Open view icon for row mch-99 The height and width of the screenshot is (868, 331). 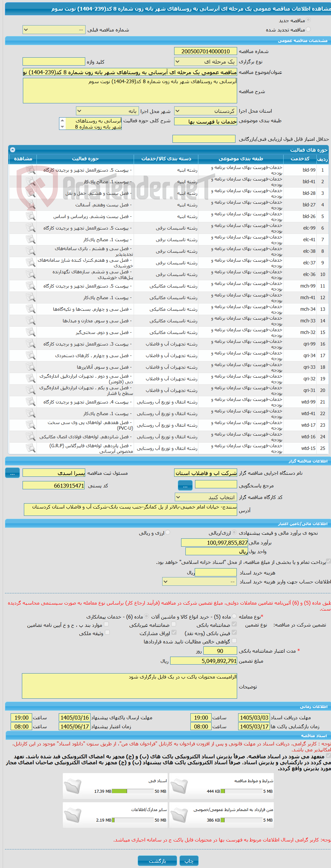[x=31, y=286]
